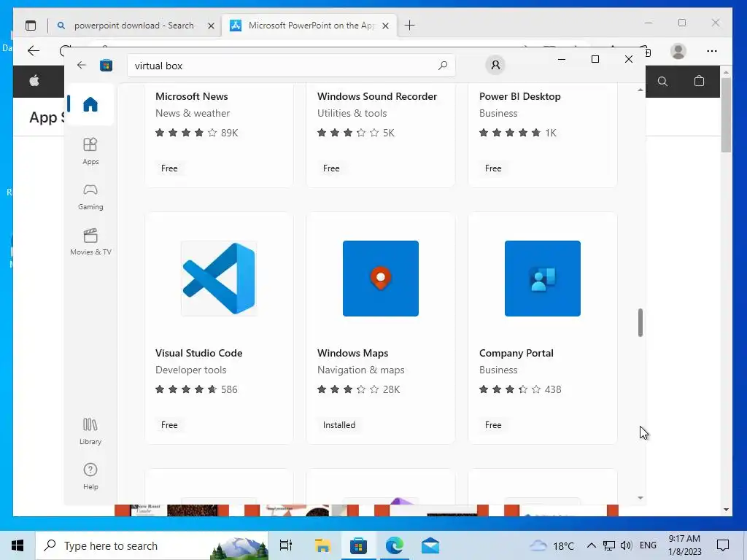Click Store scrollbar down arrow
The image size is (747, 560).
tap(640, 497)
